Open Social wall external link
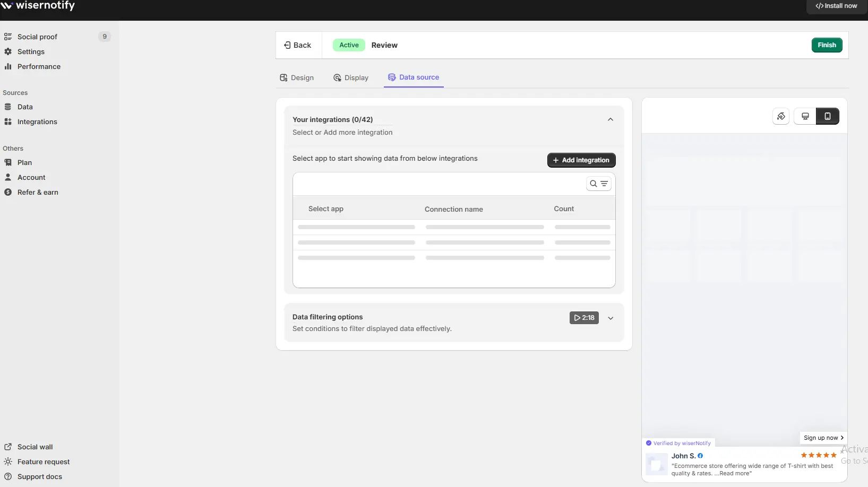Viewport: 868px width, 487px height. [x=35, y=447]
